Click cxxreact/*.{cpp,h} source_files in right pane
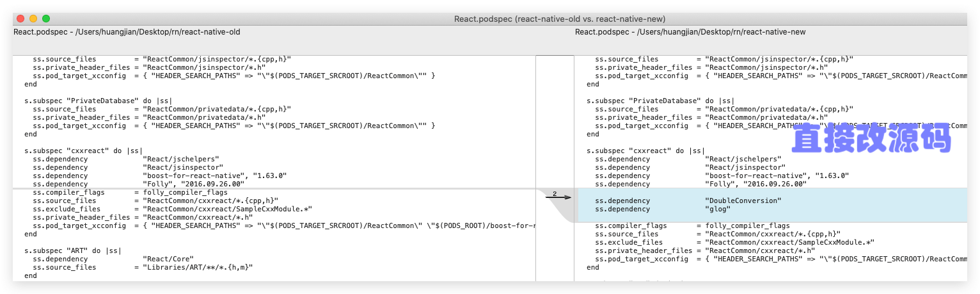Image resolution: width=980 pixels, height=294 pixels. (718, 234)
